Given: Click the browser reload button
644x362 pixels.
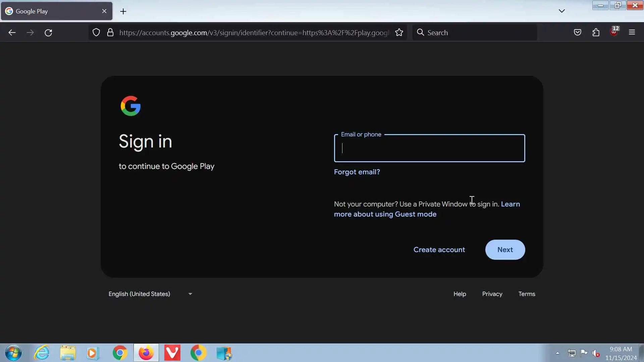Looking at the screenshot, I should [x=48, y=33].
